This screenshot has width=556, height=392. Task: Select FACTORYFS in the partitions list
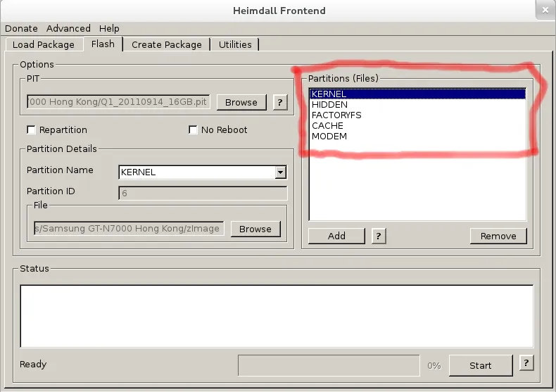(336, 115)
